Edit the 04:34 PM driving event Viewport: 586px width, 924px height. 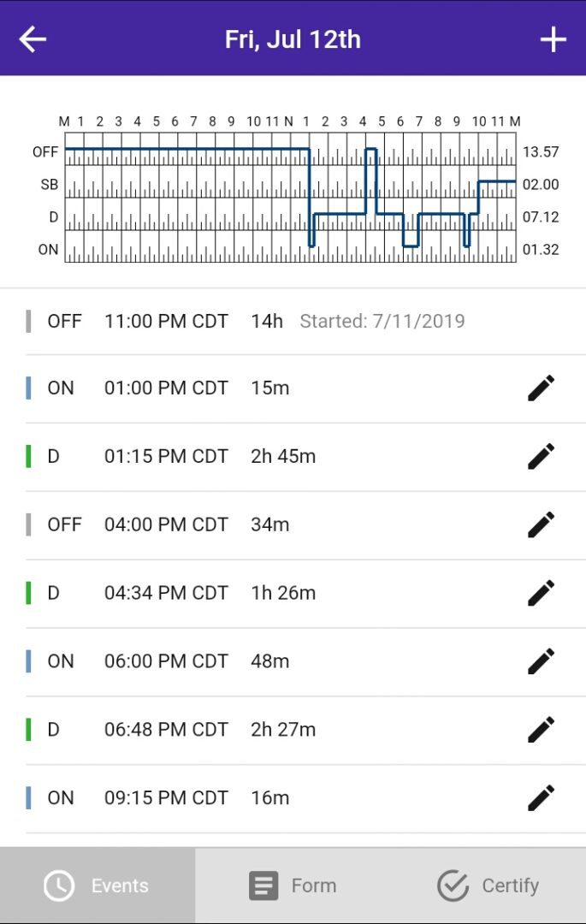coord(542,593)
